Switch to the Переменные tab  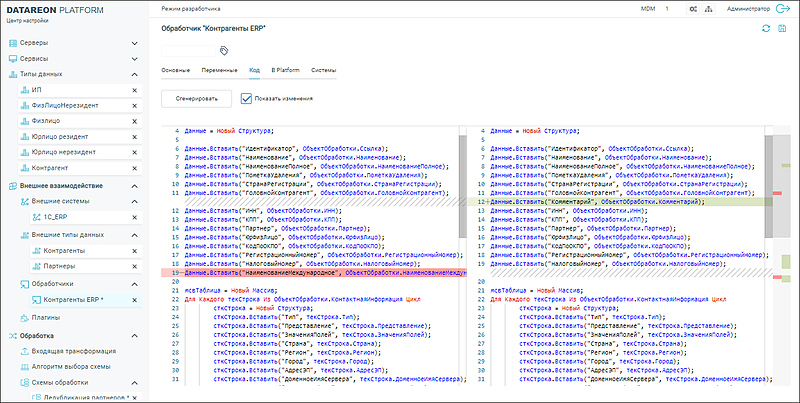tap(217, 71)
